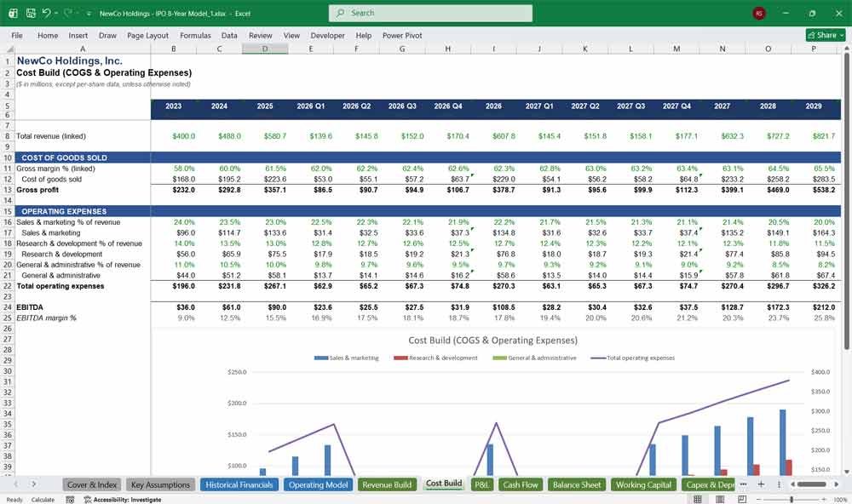Click the Calculate status bar indicator
Viewport: 852px width, 504px height.
43,500
